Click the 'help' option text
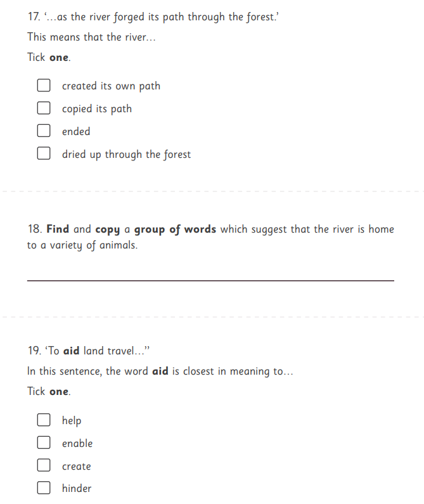Screen dimensions: 424x504 pyautogui.click(x=72, y=421)
